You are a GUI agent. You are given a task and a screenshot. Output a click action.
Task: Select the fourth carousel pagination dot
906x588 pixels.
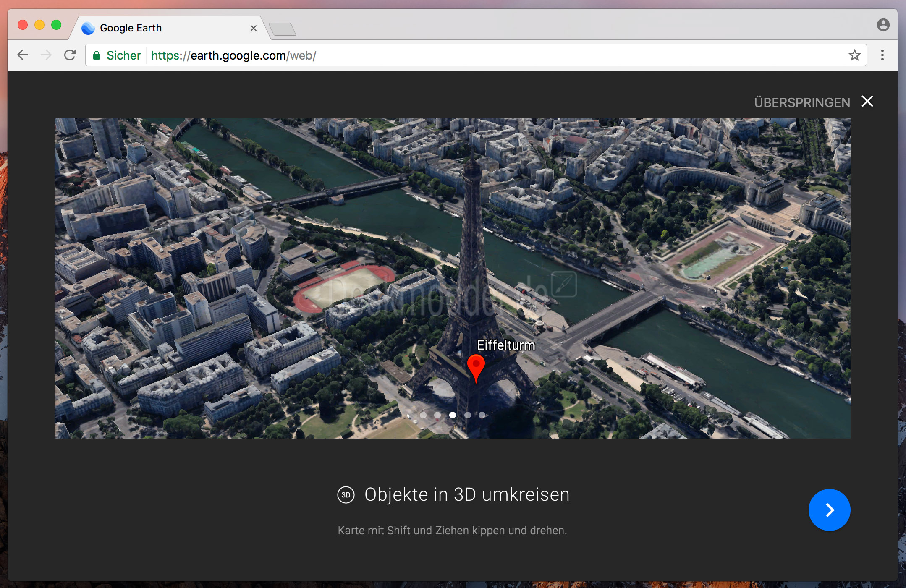click(467, 415)
